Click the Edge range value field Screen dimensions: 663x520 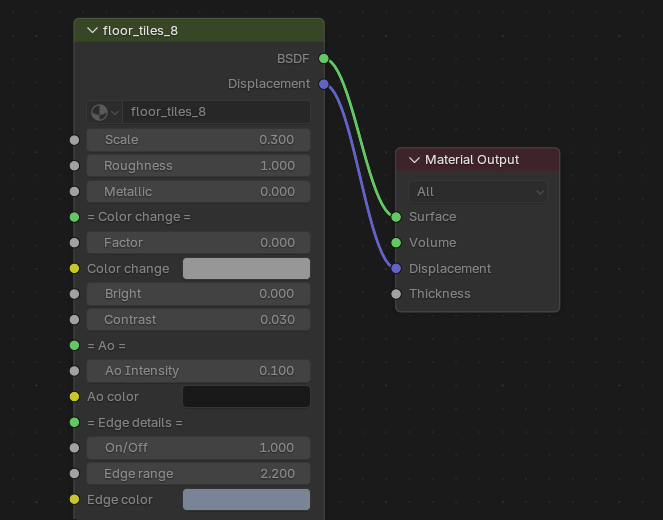(198, 473)
